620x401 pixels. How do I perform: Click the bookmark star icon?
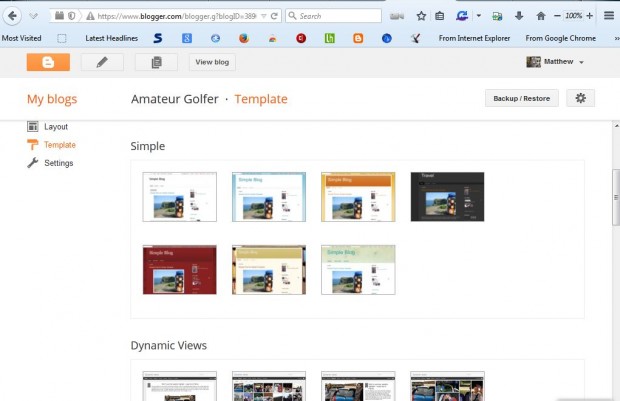pos(421,16)
